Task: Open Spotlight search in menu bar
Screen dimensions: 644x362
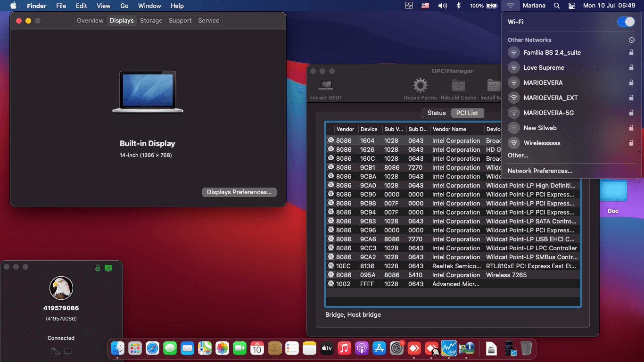Action: [x=557, y=6]
